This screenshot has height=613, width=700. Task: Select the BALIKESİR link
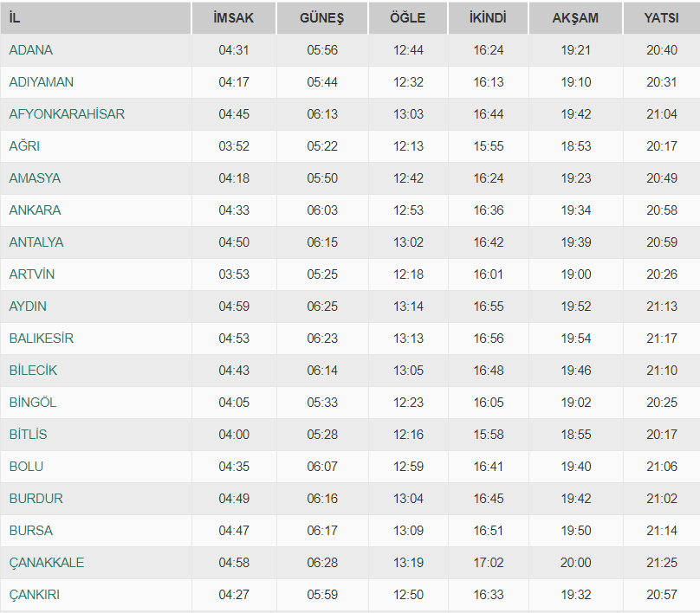pyautogui.click(x=41, y=339)
